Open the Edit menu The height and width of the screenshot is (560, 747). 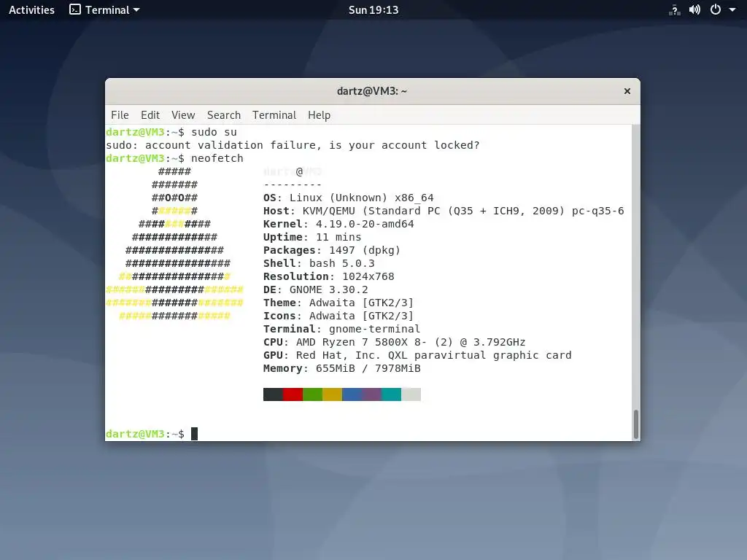[x=150, y=115]
